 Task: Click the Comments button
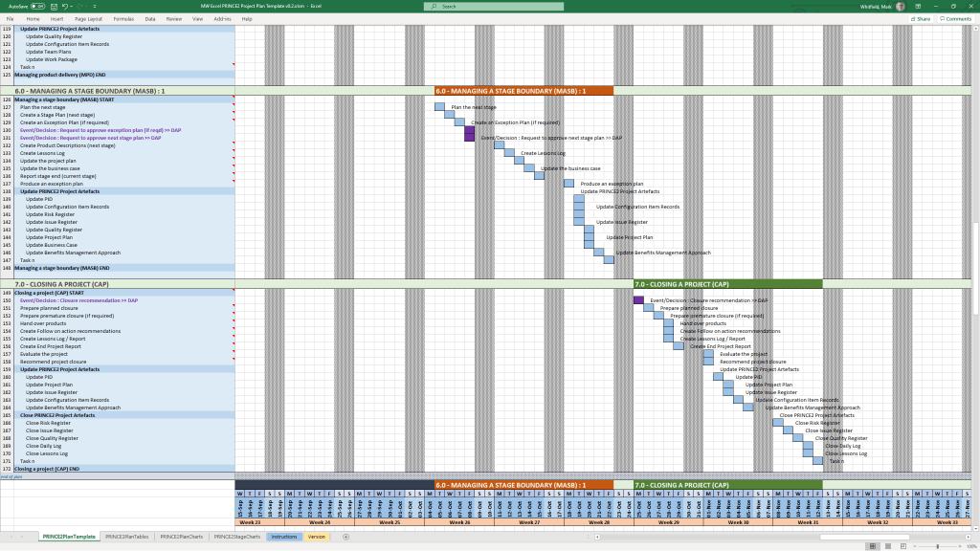tap(955, 18)
